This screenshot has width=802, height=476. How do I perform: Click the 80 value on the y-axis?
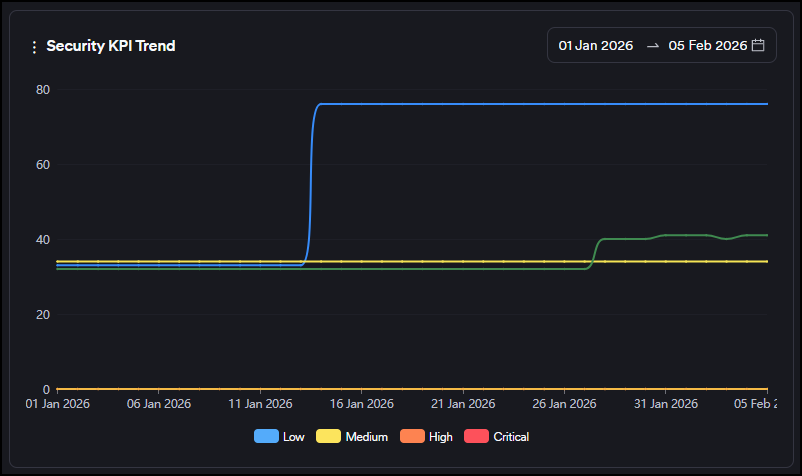[43, 90]
